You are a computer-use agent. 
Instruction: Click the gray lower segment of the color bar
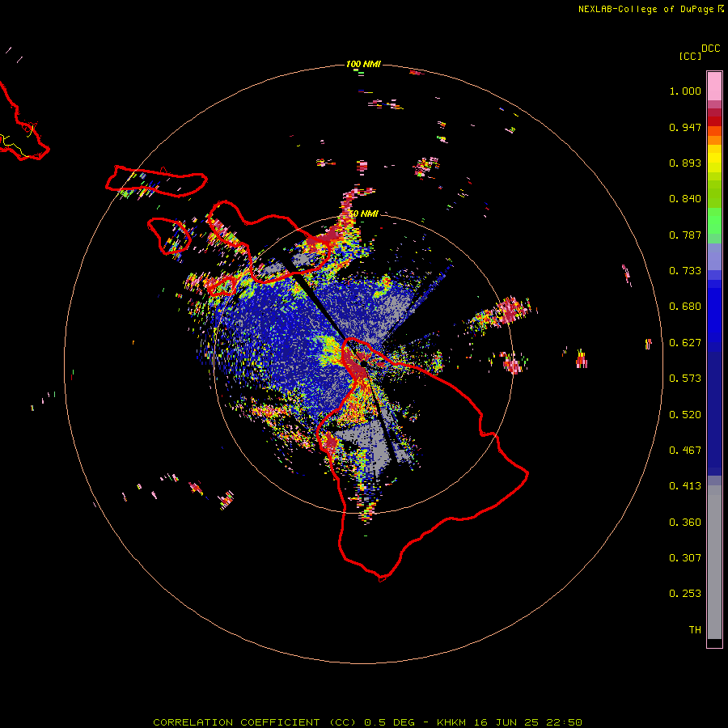[x=714, y=562]
